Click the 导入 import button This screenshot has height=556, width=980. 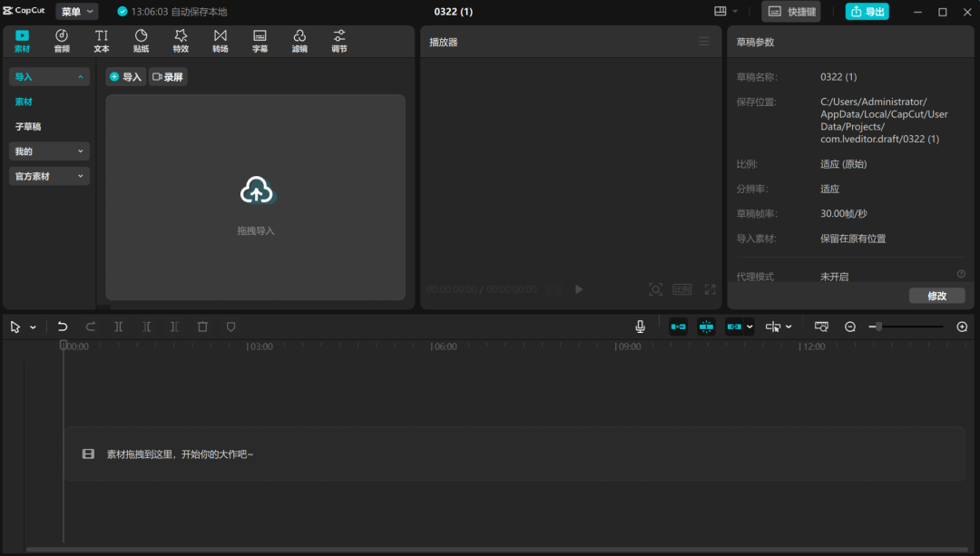click(125, 77)
